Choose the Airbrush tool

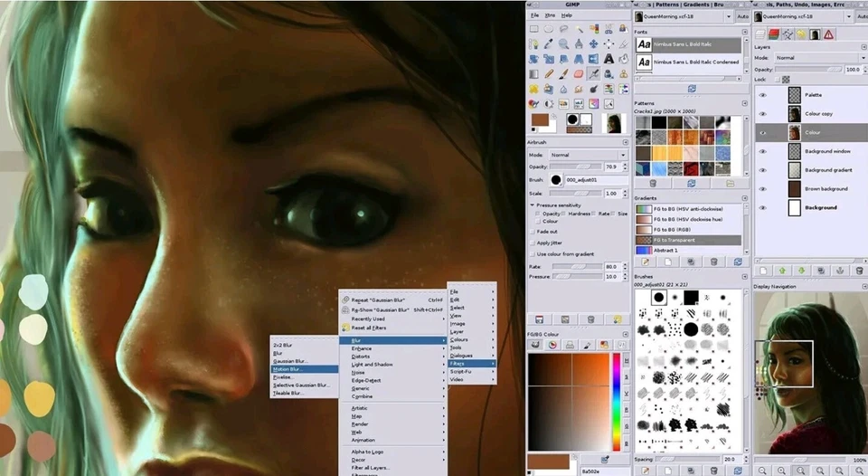[594, 73]
